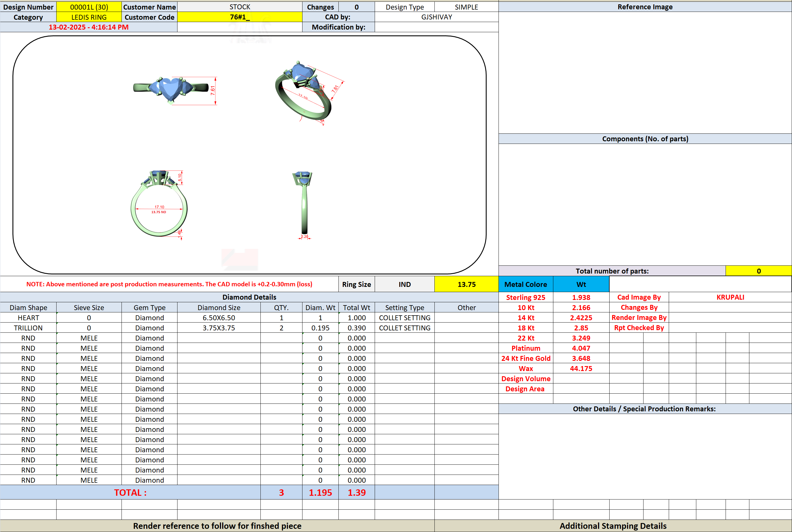
Task: Select the grand total weight 1.39
Action: (x=356, y=492)
